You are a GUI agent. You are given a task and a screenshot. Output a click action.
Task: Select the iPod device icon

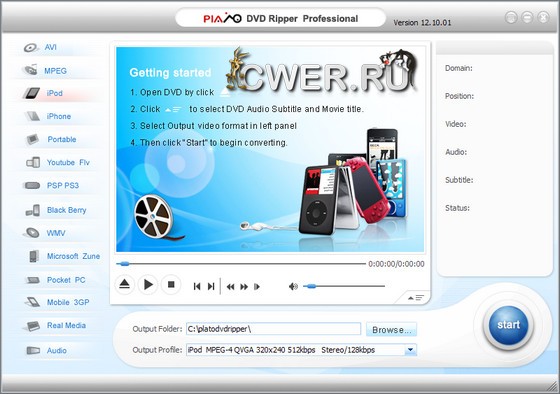click(x=31, y=93)
